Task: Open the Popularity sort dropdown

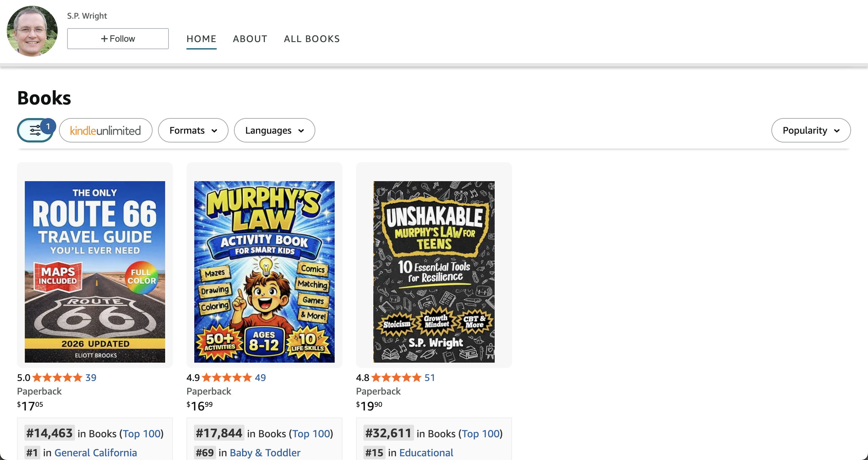Action: [x=811, y=130]
